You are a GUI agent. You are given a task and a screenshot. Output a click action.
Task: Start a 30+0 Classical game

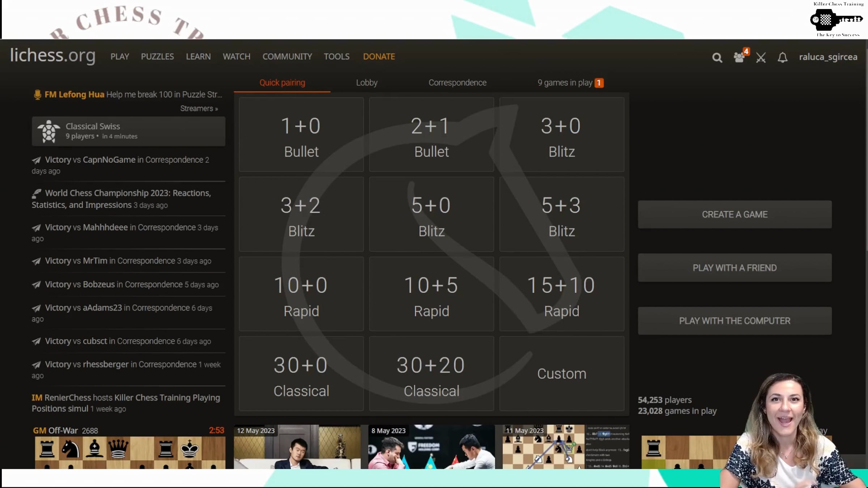[301, 373]
